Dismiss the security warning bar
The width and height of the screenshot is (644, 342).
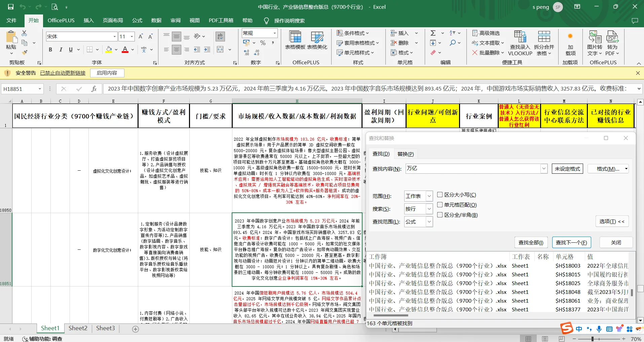[638, 73]
